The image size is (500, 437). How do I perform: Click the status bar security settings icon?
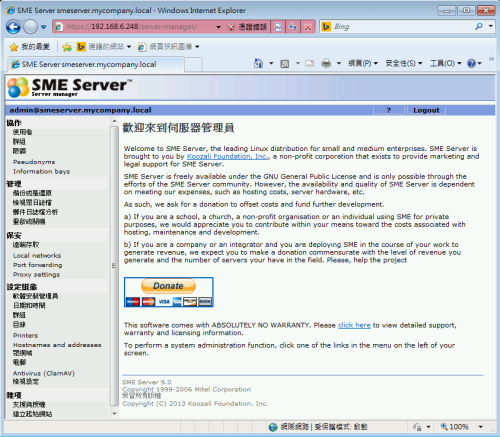pos(417,427)
